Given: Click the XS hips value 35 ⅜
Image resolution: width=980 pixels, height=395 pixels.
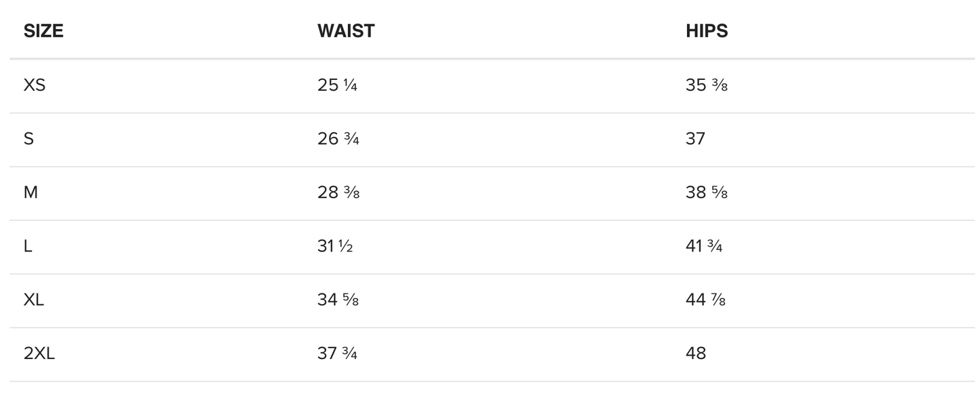Looking at the screenshot, I should (707, 85).
